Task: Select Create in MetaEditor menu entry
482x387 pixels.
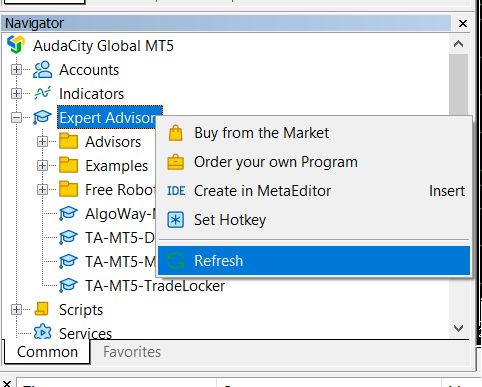Action: 314,191
